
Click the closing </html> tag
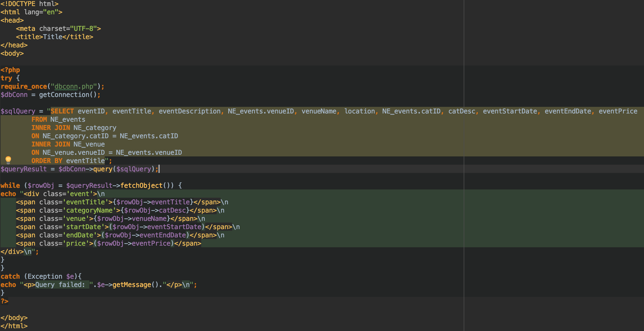[14, 326]
